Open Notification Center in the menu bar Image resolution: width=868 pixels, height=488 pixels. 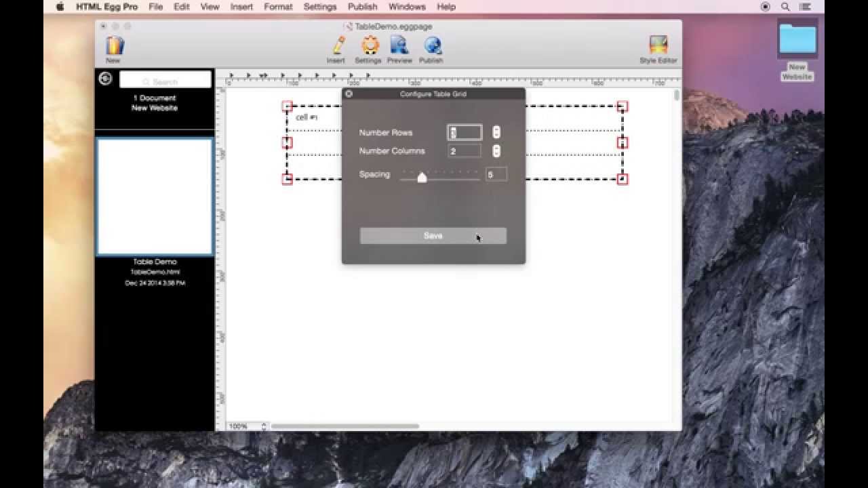coord(806,7)
